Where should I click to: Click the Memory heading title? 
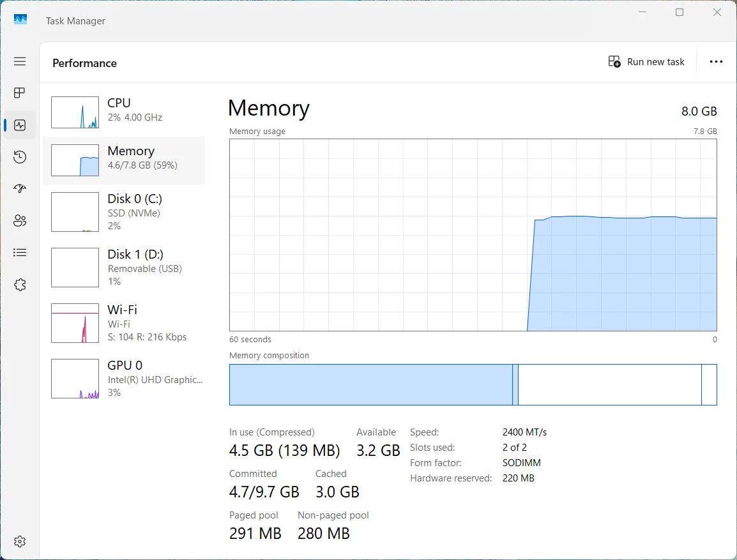pos(269,108)
